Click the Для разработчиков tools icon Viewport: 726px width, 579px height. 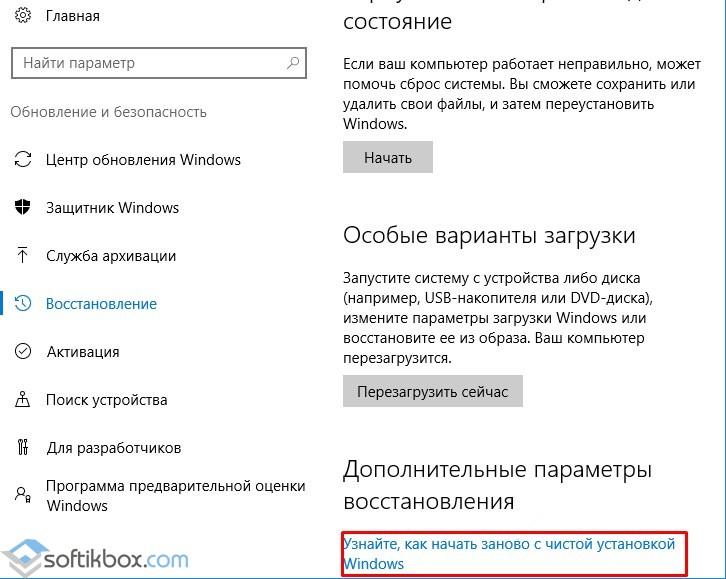point(23,448)
